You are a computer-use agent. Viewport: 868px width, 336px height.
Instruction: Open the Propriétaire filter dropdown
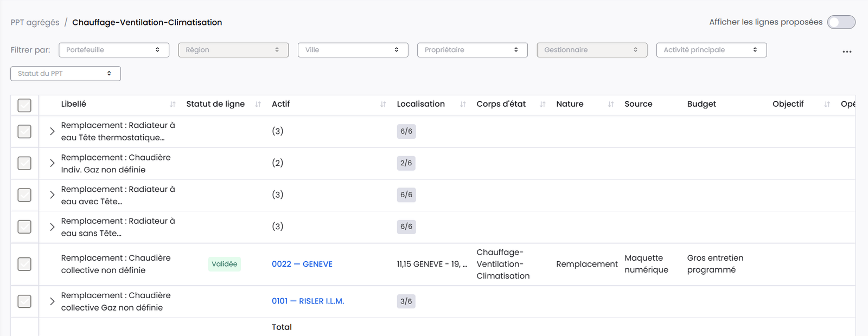pos(473,50)
